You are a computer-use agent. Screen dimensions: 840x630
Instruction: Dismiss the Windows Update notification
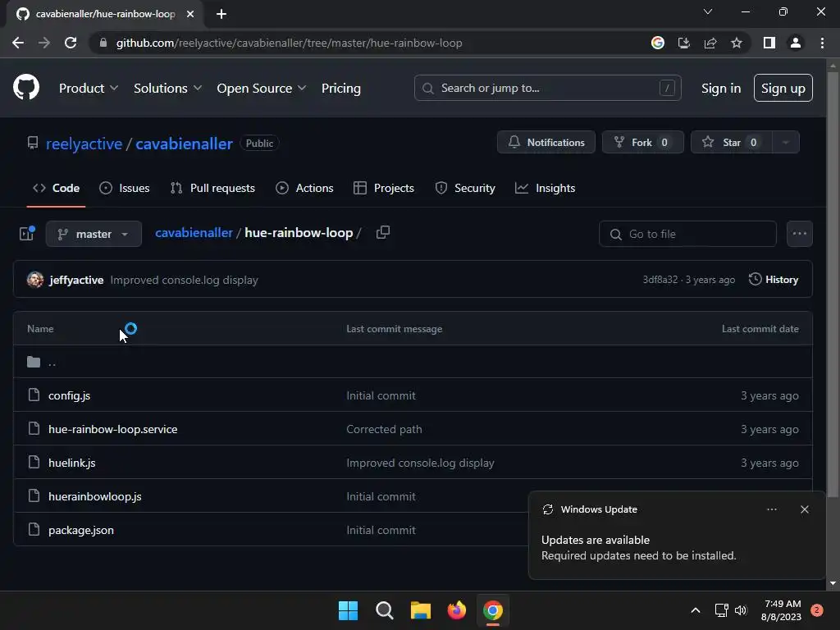pos(804,509)
